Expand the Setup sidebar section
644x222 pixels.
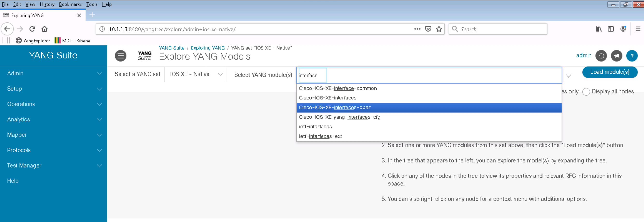53,89
